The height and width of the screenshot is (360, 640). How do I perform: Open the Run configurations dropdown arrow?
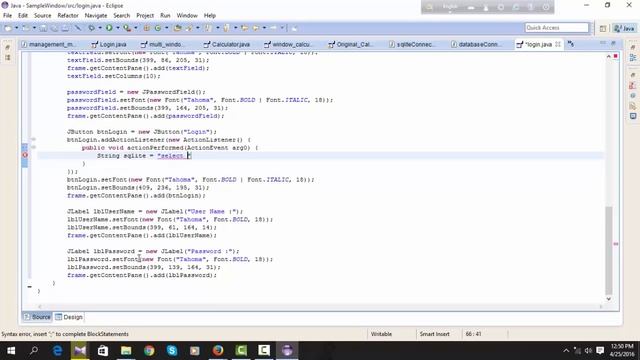pos(118,28)
